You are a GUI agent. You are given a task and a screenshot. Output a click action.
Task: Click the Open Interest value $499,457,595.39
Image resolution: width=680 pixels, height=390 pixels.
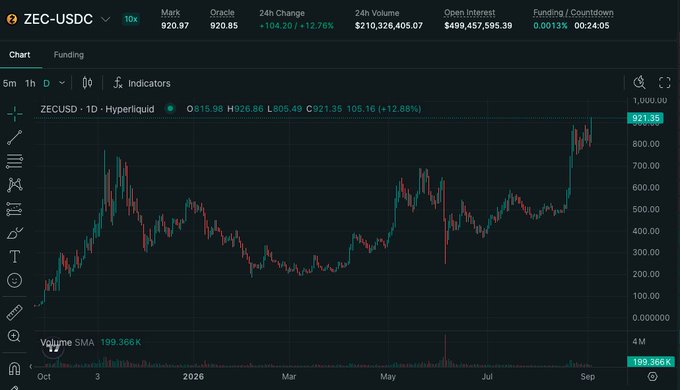pos(478,26)
